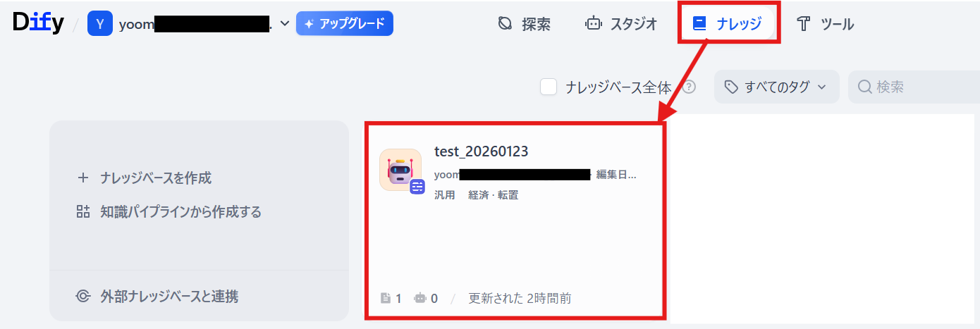Screen dimensions: 980x329
Task: Click the hammer icon beside ツール
Action: pos(803,24)
